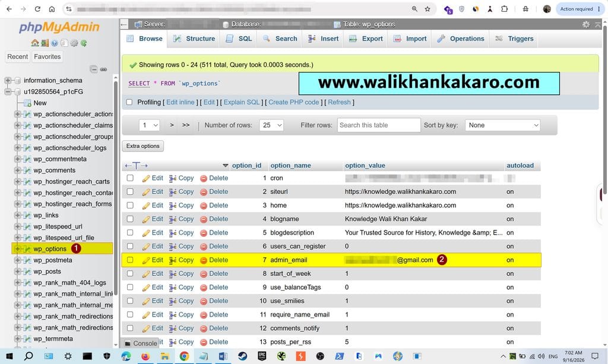Image resolution: width=608 pixels, height=364 pixels.
Task: Click browser bookmark star icon
Action: click(427, 9)
